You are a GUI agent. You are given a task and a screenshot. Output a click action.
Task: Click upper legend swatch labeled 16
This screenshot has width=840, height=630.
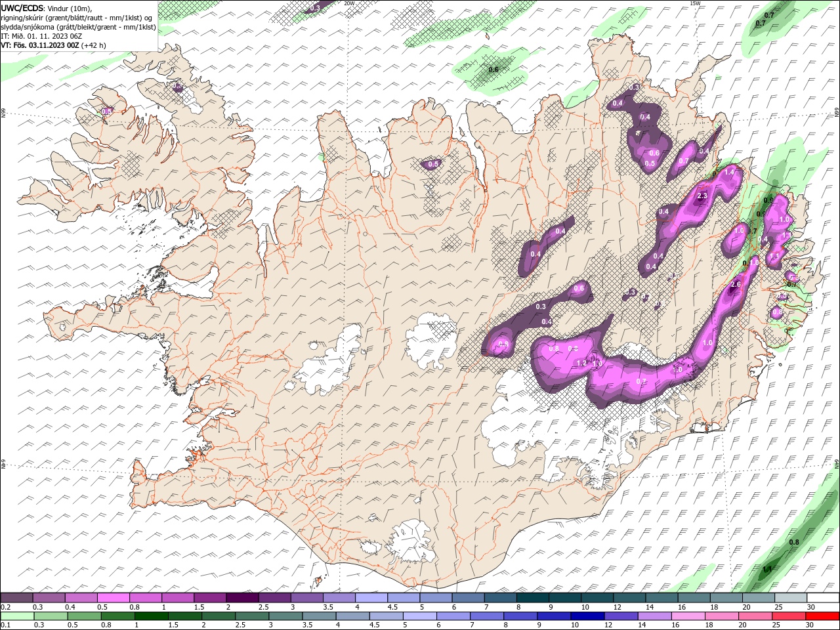coord(693,598)
